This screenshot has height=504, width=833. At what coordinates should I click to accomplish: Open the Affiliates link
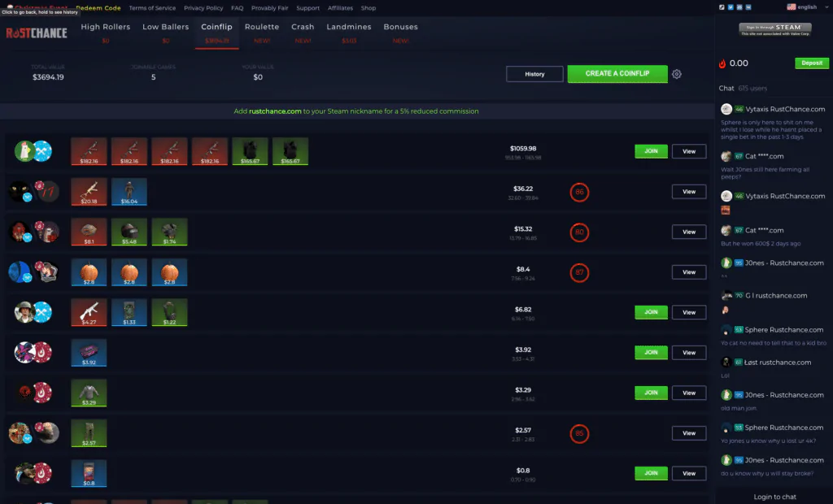[x=340, y=8]
